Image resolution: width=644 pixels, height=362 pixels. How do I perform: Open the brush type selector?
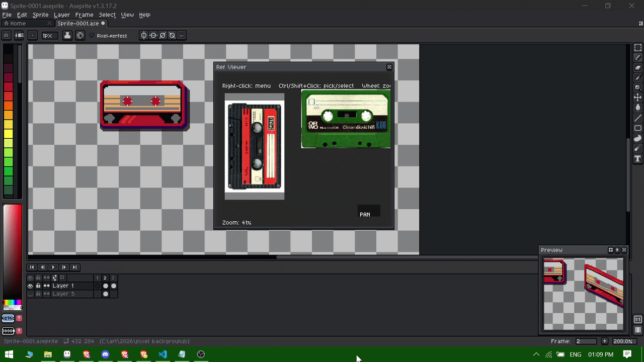[32, 35]
